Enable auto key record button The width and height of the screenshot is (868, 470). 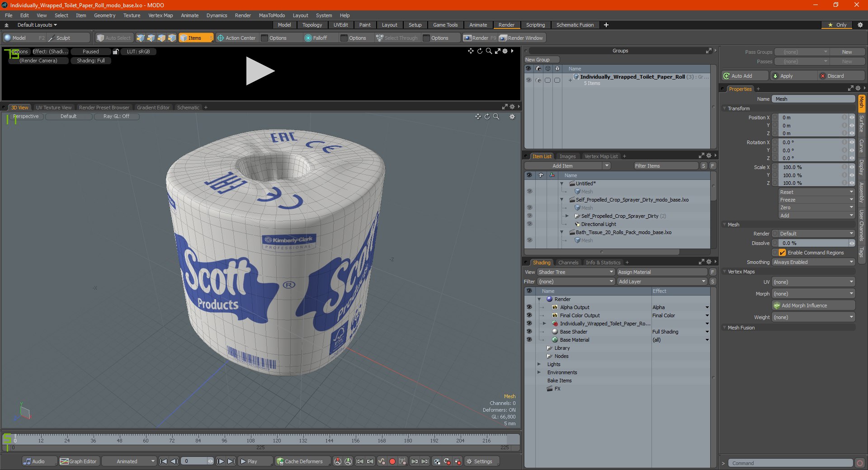pyautogui.click(x=392, y=461)
